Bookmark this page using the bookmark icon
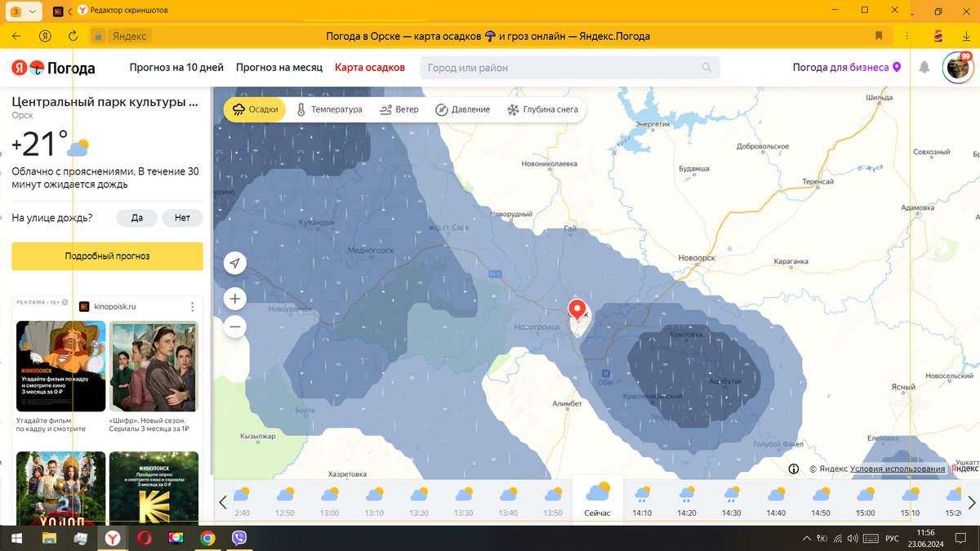This screenshot has height=551, width=980. click(x=879, y=36)
